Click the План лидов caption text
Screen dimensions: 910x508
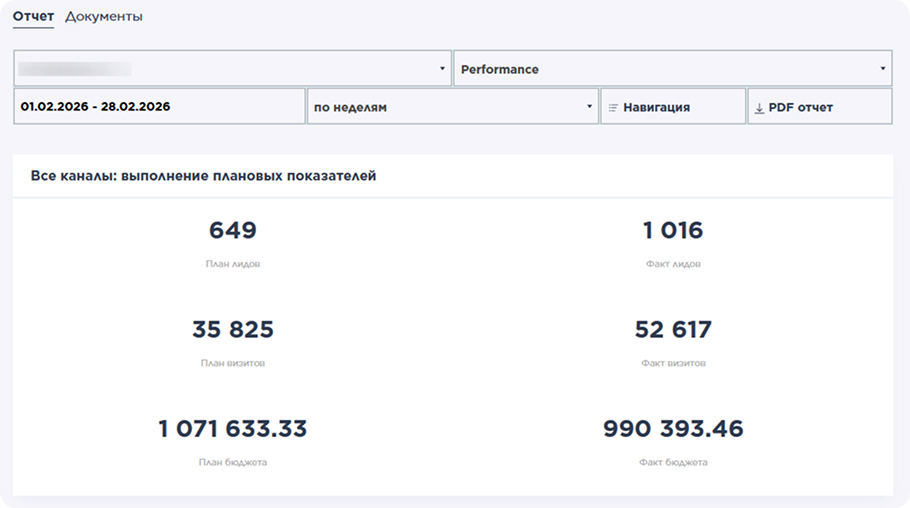tap(233, 264)
